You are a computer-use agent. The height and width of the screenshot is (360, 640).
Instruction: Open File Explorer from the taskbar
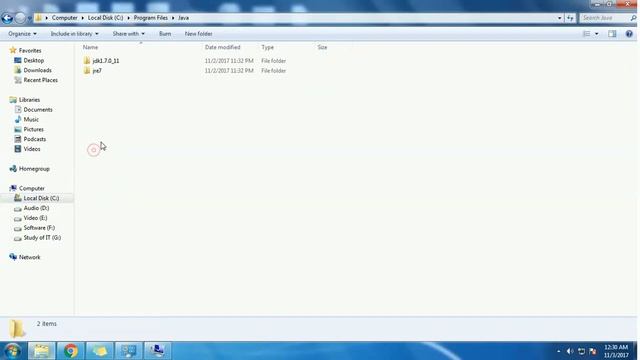(x=41, y=351)
